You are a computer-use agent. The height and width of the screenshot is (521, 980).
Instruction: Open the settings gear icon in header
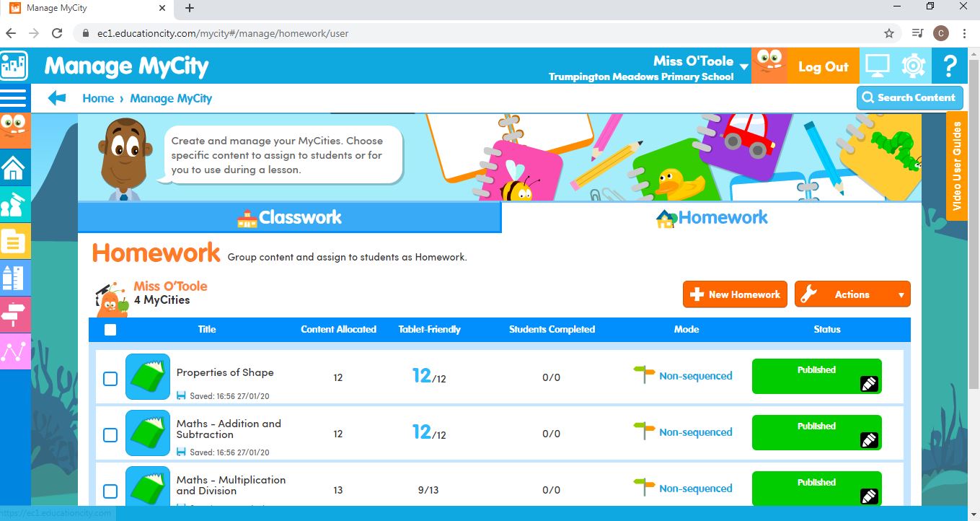(913, 66)
